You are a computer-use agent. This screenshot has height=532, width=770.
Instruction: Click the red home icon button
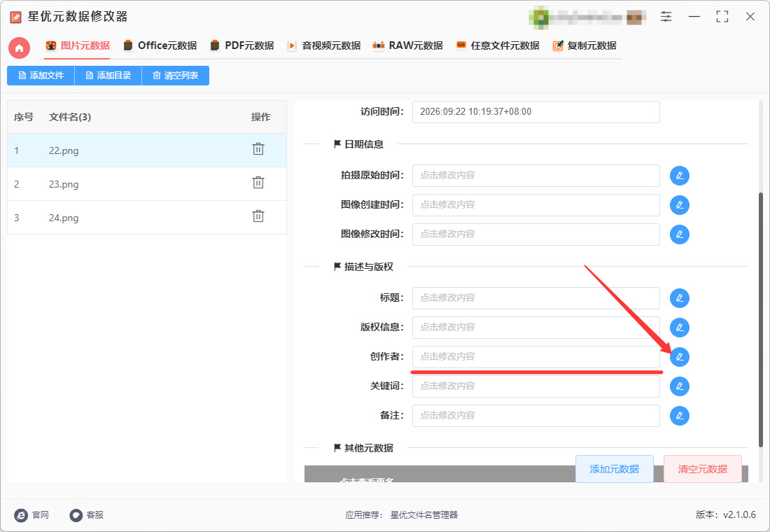click(19, 48)
